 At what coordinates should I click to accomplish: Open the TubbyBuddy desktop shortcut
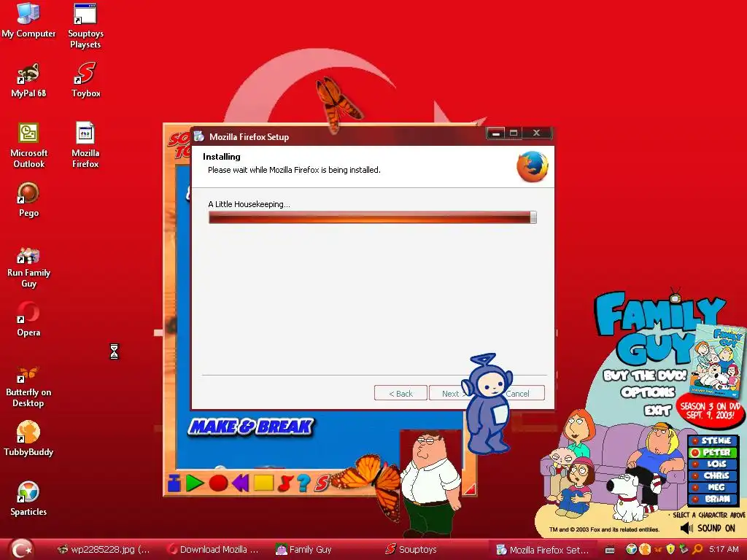pyautogui.click(x=28, y=439)
